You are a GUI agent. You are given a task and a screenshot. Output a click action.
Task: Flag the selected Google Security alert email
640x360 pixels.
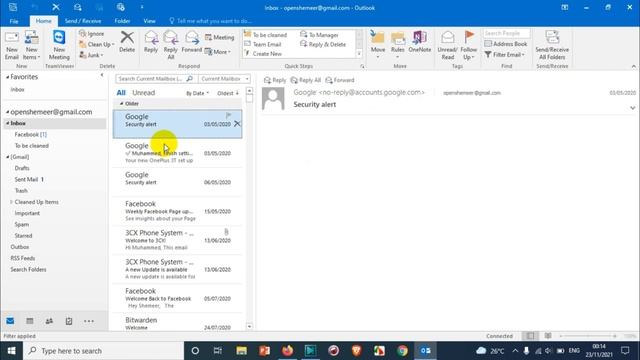(x=229, y=116)
